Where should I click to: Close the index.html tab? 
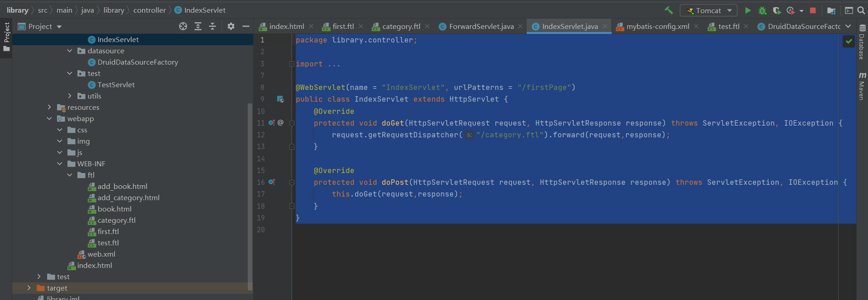312,26
